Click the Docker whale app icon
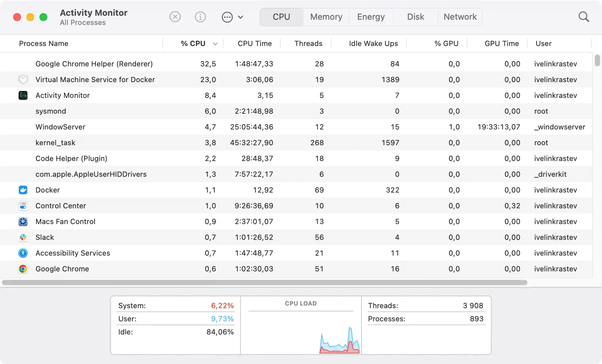Viewport: 602px width, 364px height. 23,190
